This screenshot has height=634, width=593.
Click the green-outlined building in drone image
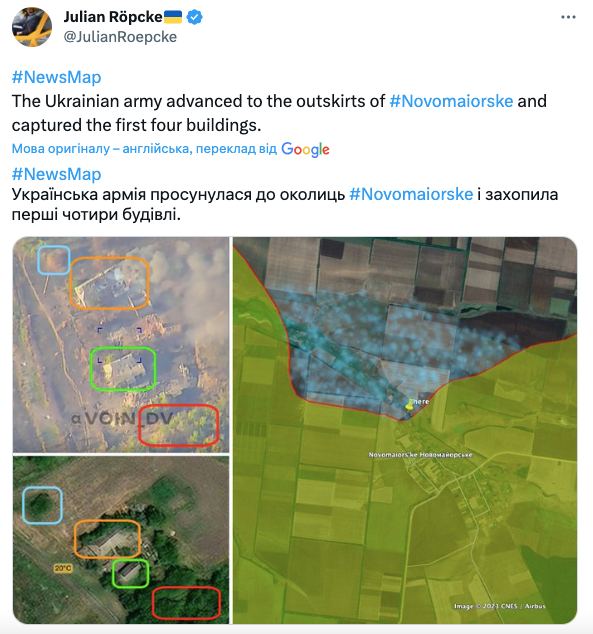click(123, 369)
